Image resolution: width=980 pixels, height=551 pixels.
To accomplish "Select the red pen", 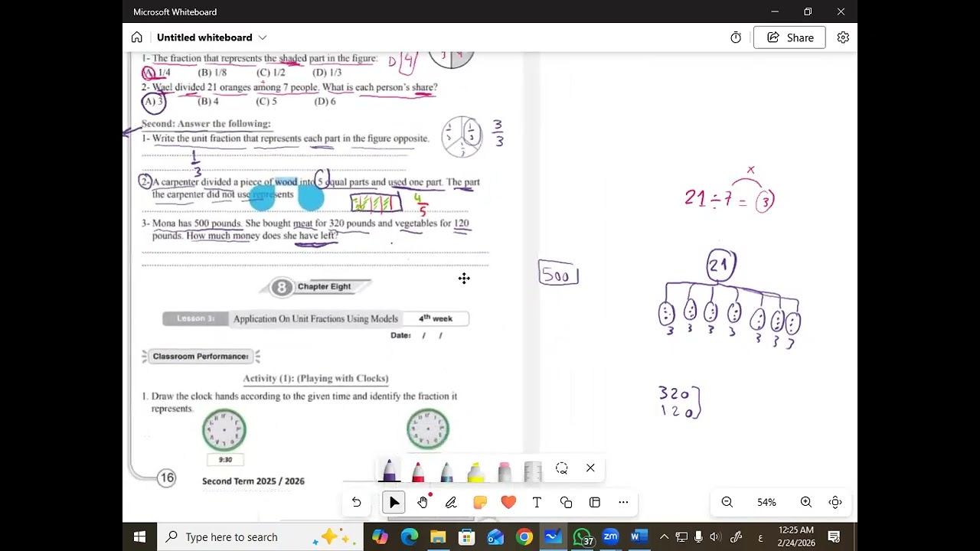I will [x=418, y=470].
